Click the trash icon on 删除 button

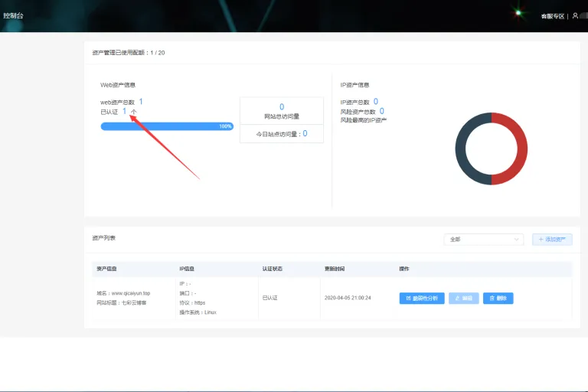click(492, 299)
